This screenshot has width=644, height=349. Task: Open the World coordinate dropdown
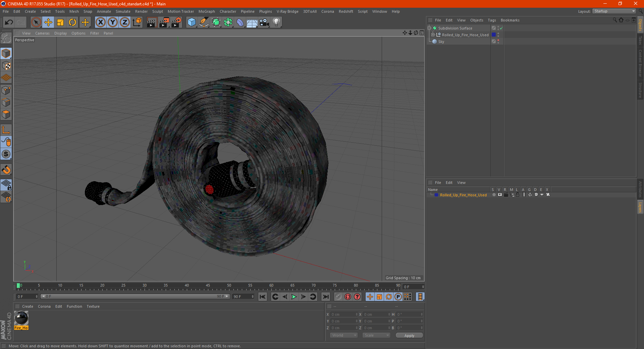(344, 335)
